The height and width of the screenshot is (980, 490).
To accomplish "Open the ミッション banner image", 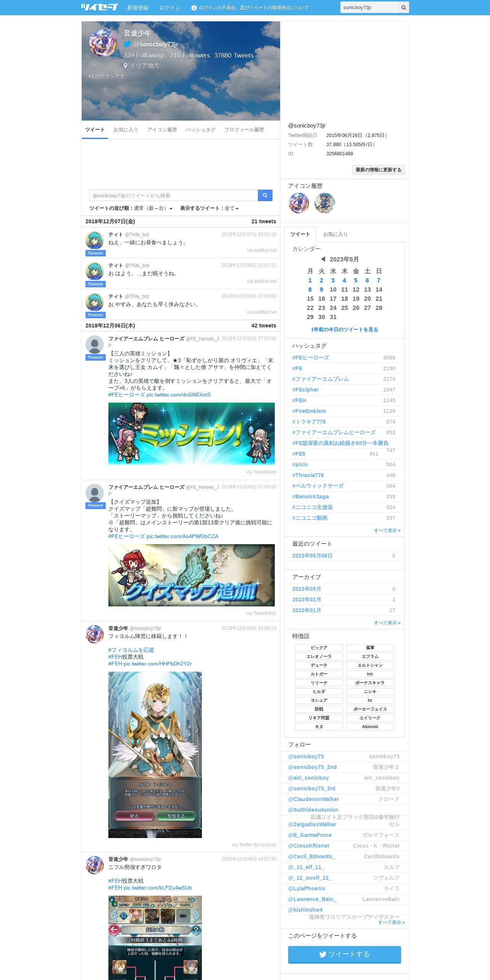I will pos(192,434).
